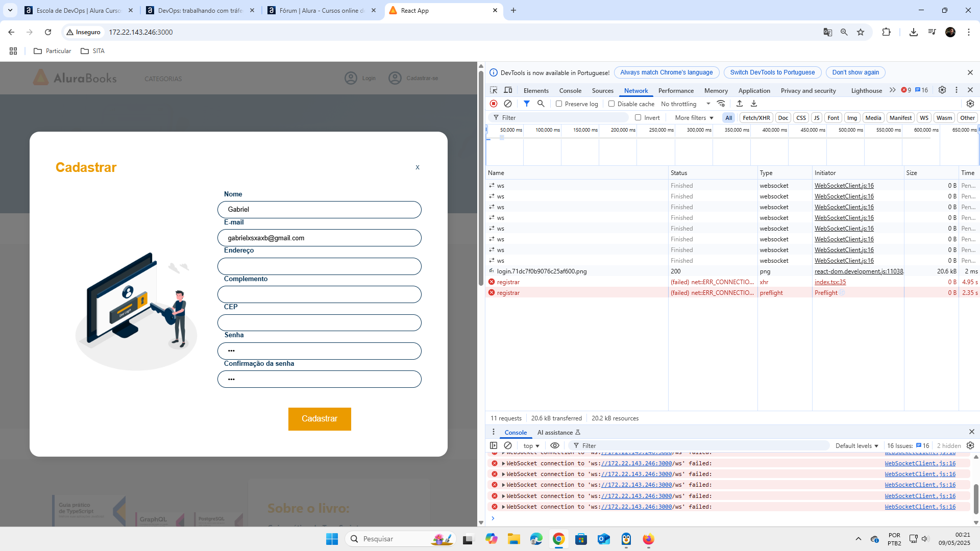The width and height of the screenshot is (980, 551).
Task: Open the No throttling dropdown
Action: coord(685,104)
